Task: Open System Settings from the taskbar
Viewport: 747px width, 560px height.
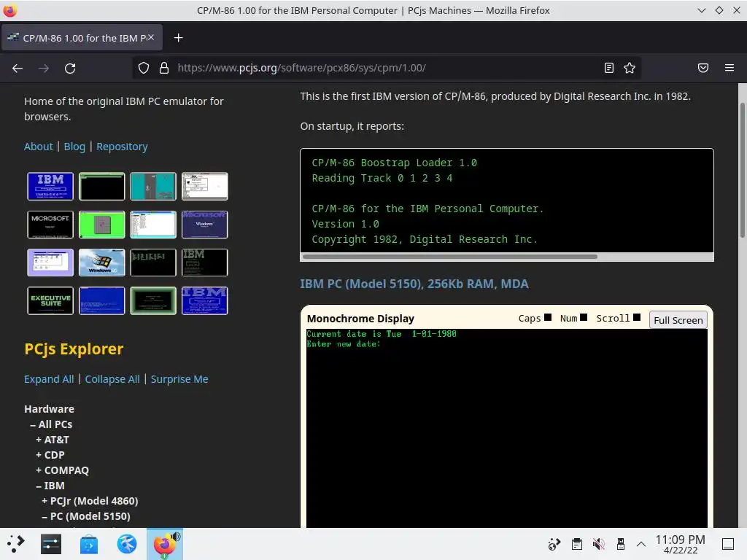Action: 50,544
